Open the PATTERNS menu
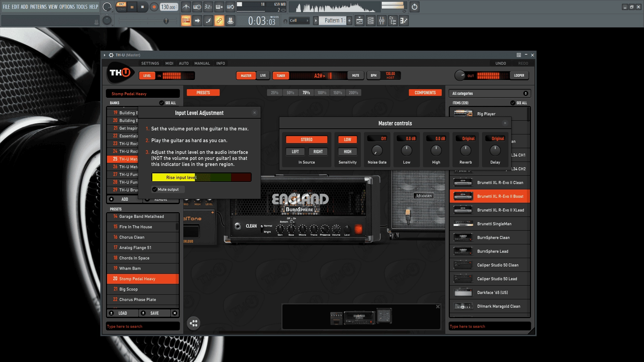This screenshot has width=644, height=362. pyautogui.click(x=38, y=7)
